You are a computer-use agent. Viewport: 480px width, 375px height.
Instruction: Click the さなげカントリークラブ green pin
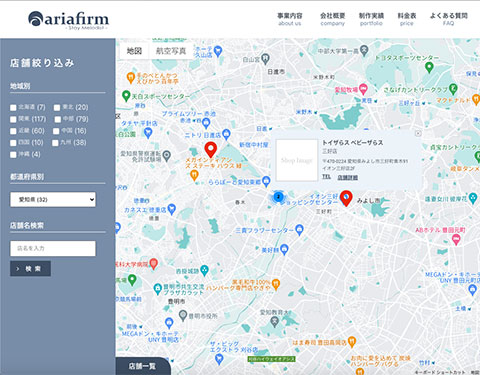click(x=453, y=89)
